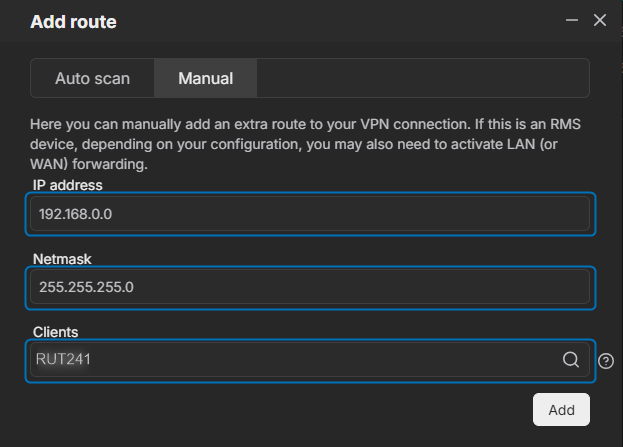The height and width of the screenshot is (447, 623).
Task: Click the VPN route description paragraph
Action: pyautogui.click(x=305, y=144)
